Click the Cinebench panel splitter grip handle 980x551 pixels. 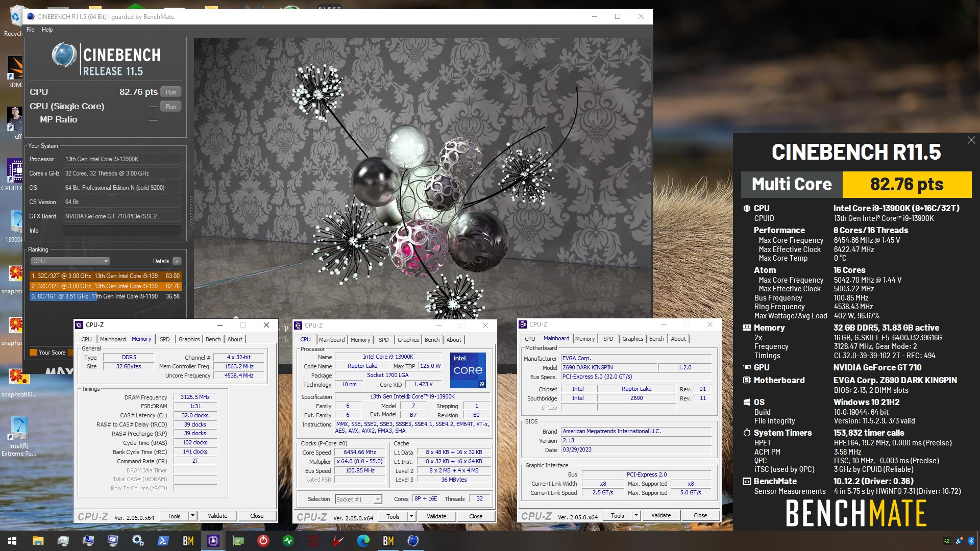[x=190, y=212]
